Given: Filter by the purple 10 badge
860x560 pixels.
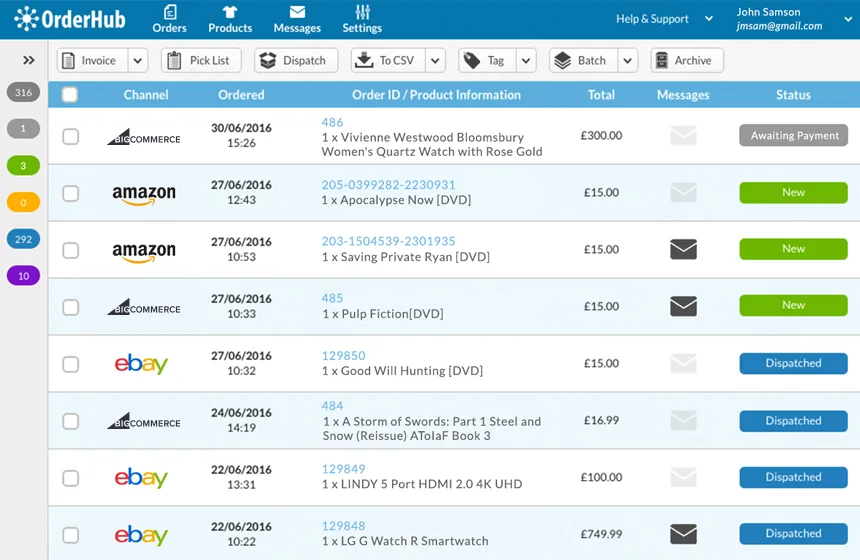Looking at the screenshot, I should coord(23,276).
